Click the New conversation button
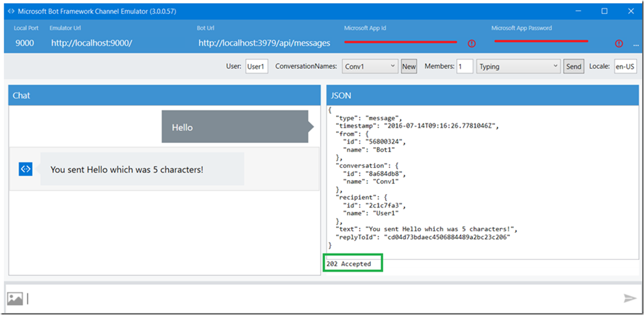Viewport: 644px width, 315px height. pyautogui.click(x=409, y=66)
